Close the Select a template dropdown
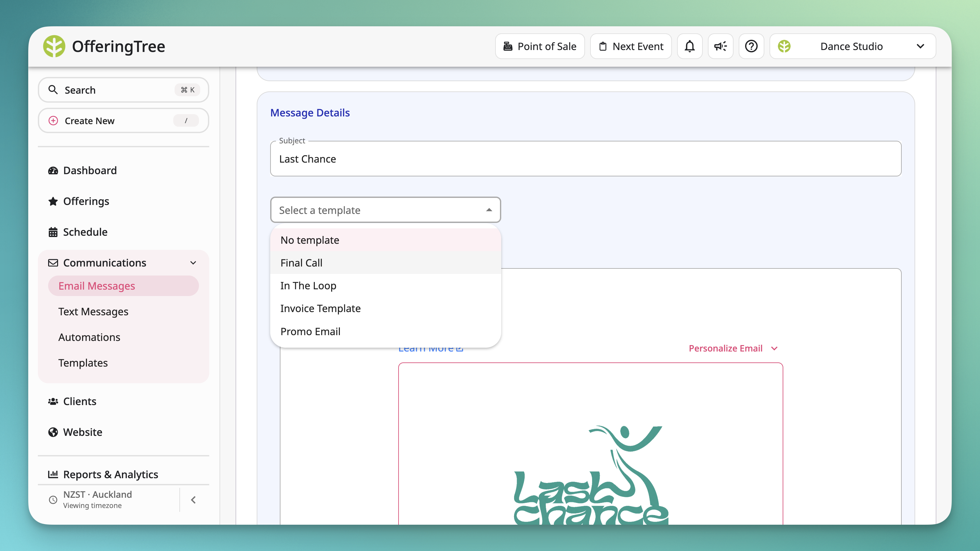This screenshot has height=551, width=980. pos(489,210)
